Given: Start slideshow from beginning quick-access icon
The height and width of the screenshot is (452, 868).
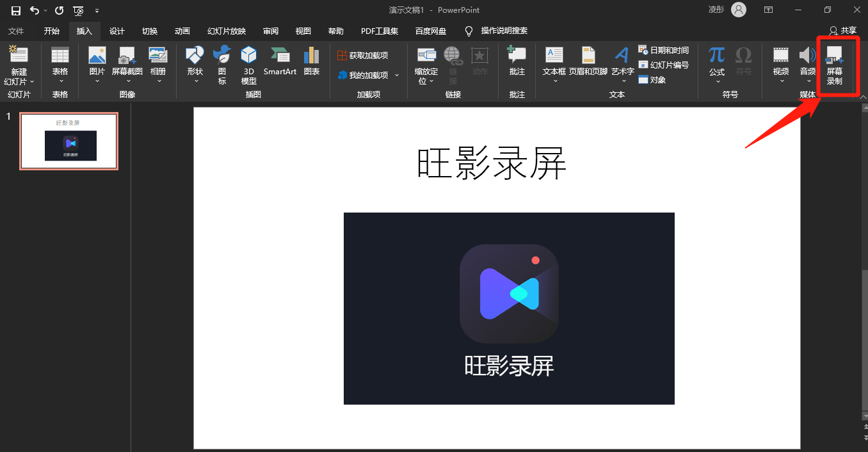Looking at the screenshot, I should click(x=78, y=10).
